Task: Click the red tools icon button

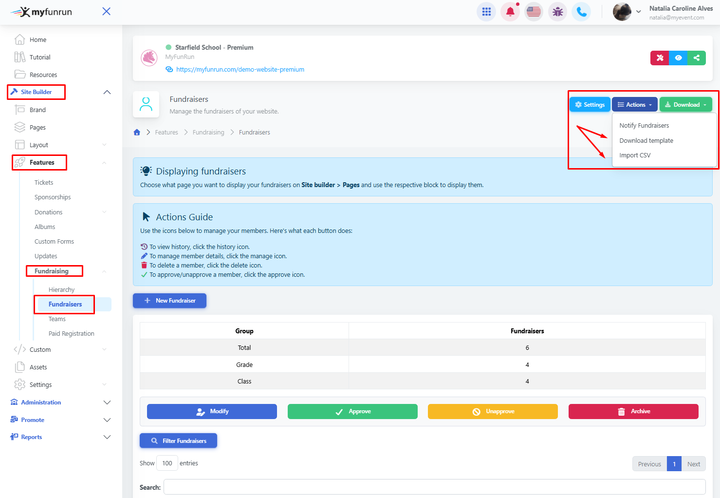Action: [659, 58]
